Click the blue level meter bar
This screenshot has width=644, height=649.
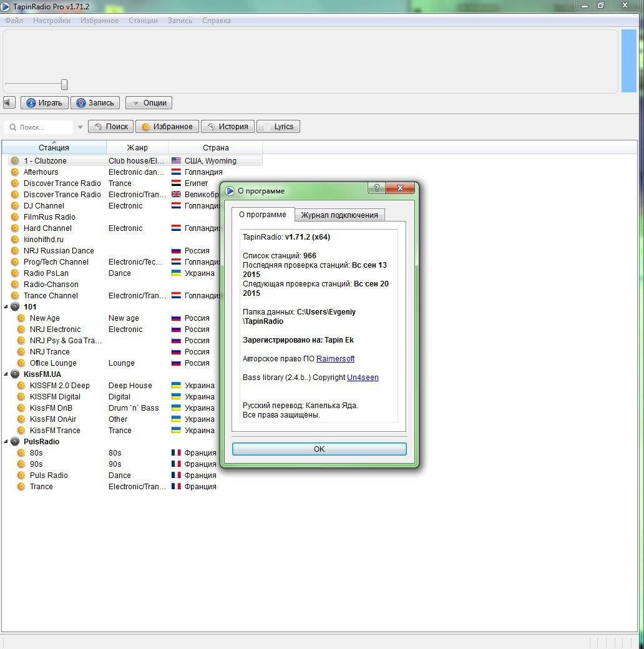(x=628, y=61)
